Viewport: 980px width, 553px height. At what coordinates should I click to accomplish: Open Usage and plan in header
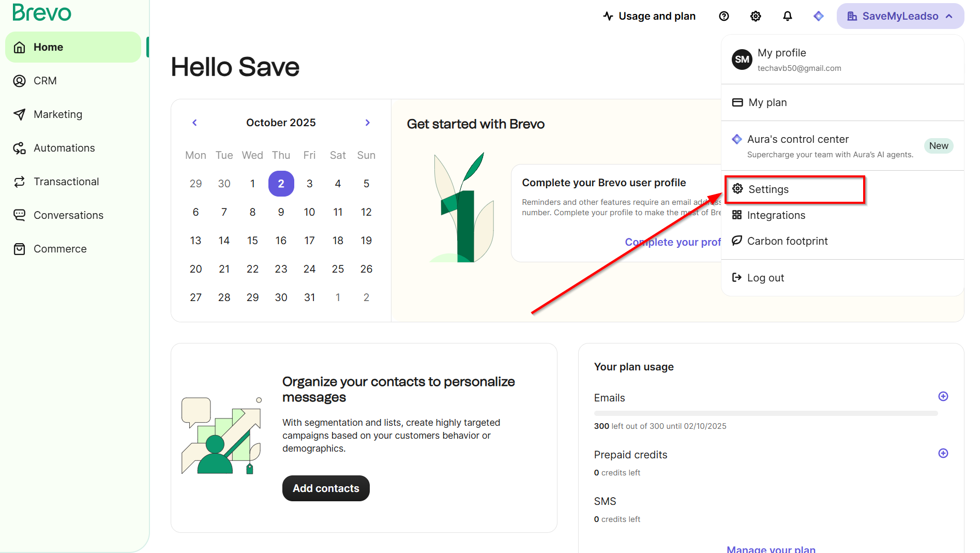coord(650,16)
